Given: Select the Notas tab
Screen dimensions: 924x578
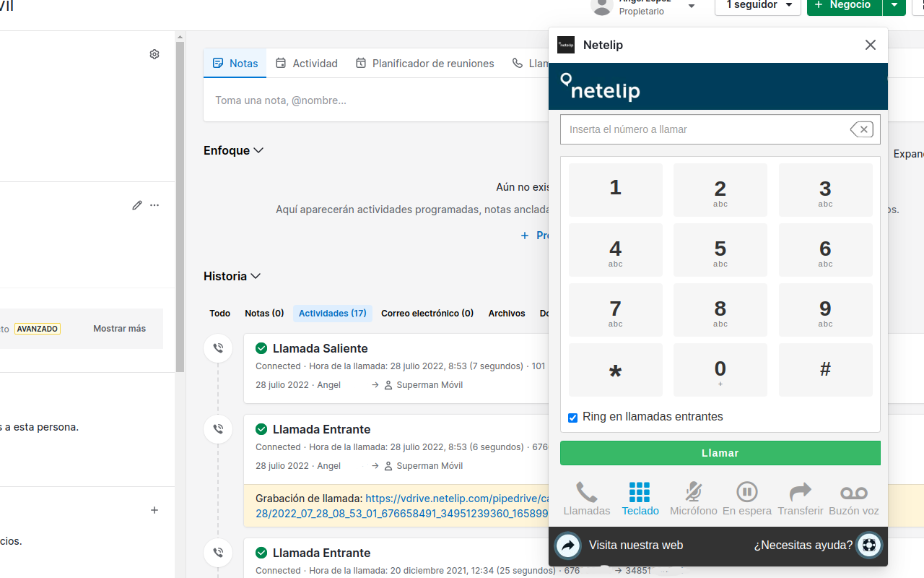Looking at the screenshot, I should pyautogui.click(x=235, y=64).
